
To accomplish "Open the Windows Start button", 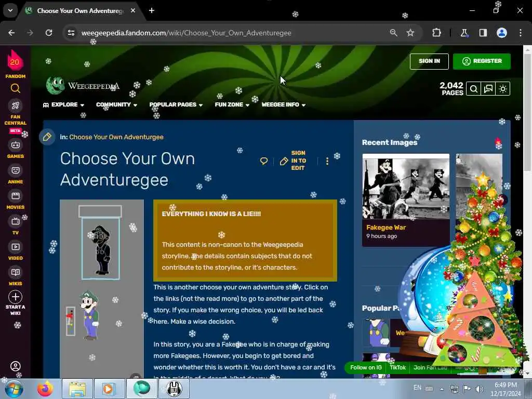I will click(14, 389).
